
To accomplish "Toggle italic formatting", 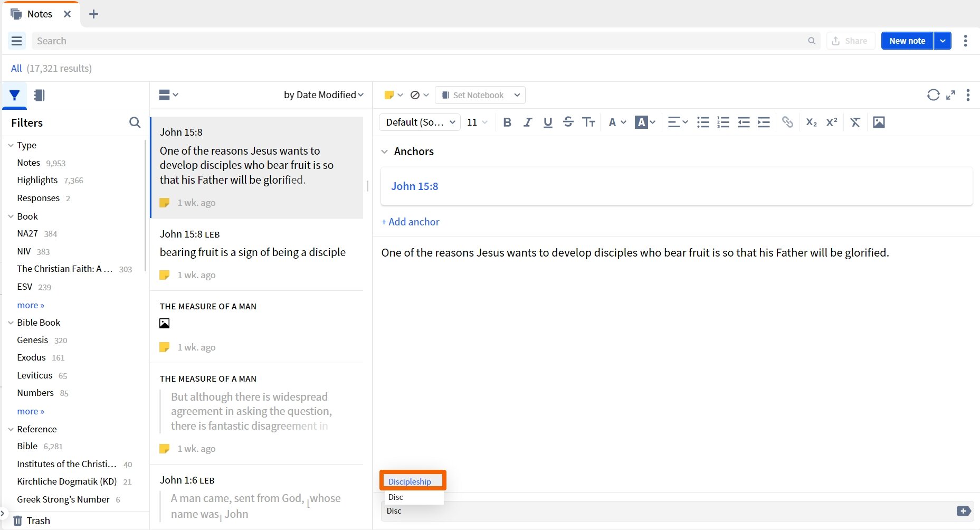I will point(527,122).
